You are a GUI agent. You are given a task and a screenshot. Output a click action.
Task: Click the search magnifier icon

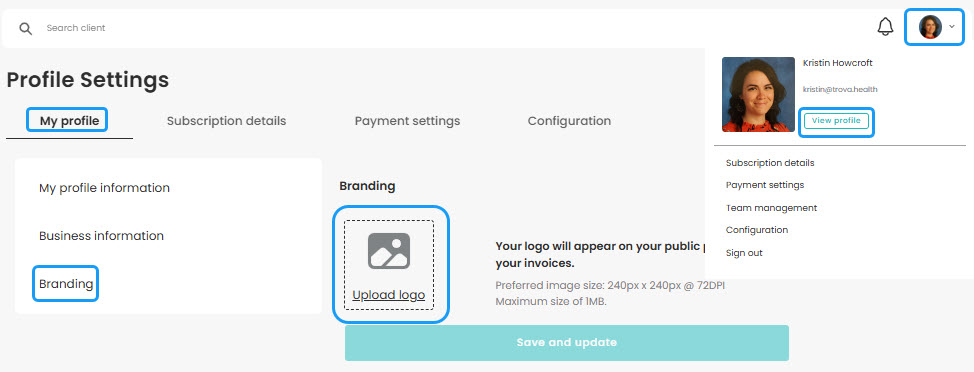tap(25, 29)
